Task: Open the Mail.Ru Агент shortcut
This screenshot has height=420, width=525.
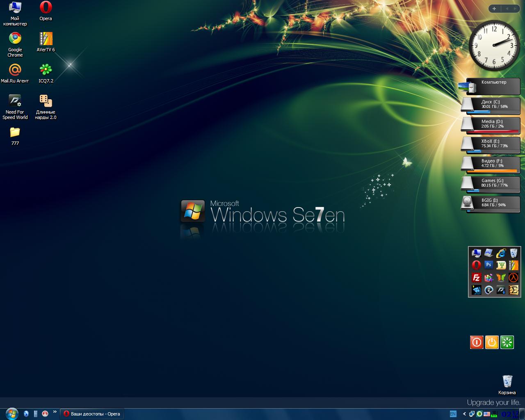Action: point(15,70)
